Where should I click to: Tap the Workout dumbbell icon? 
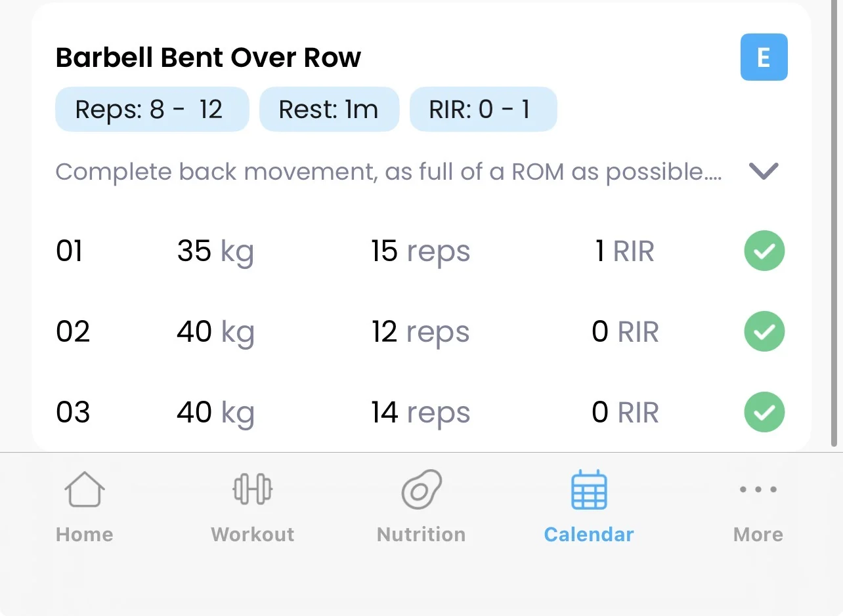[x=253, y=490]
